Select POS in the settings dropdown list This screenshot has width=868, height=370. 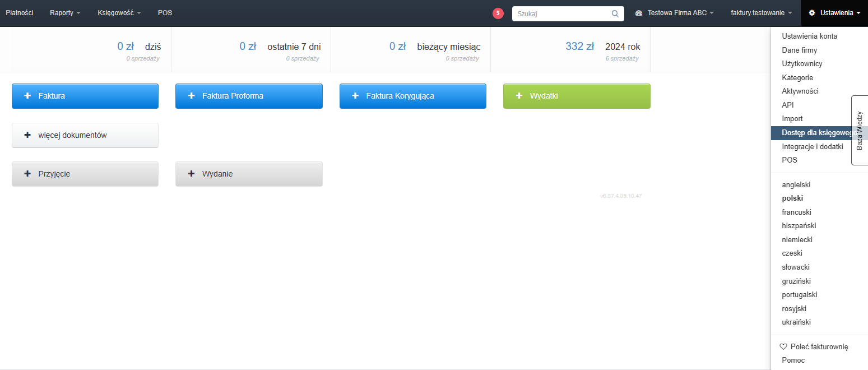(x=789, y=160)
